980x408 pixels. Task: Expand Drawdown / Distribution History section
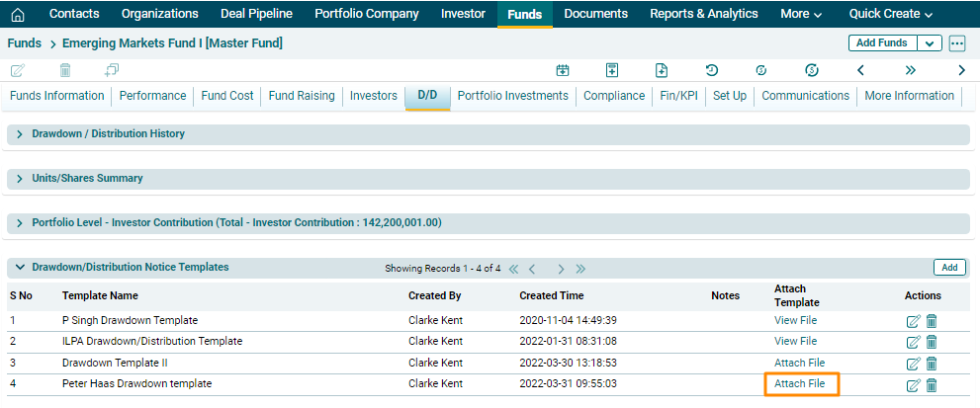(x=20, y=134)
